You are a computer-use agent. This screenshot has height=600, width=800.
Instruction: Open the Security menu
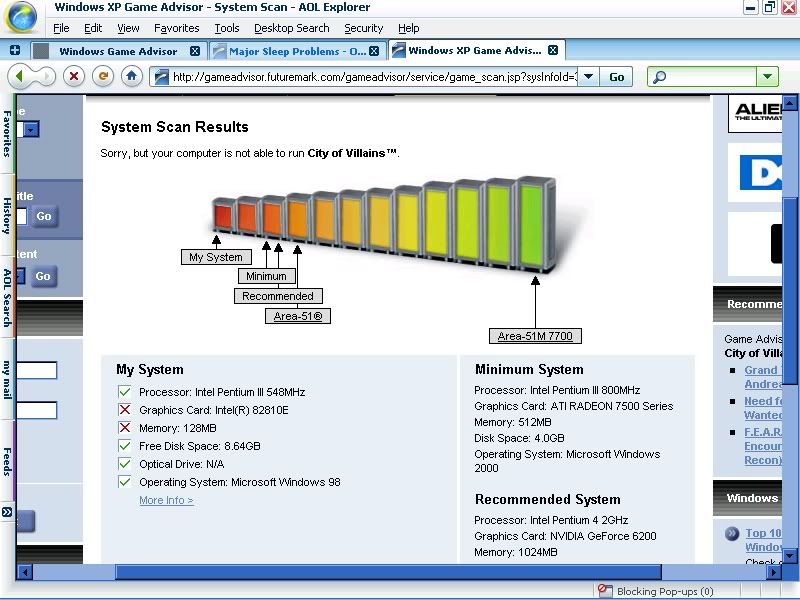(363, 28)
